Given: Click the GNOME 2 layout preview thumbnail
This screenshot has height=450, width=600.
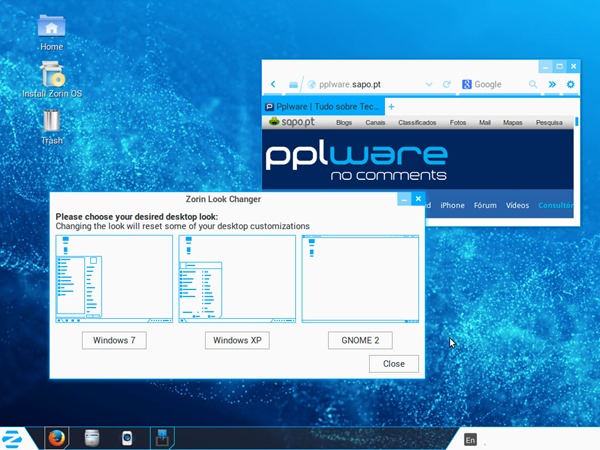Looking at the screenshot, I should 360,279.
